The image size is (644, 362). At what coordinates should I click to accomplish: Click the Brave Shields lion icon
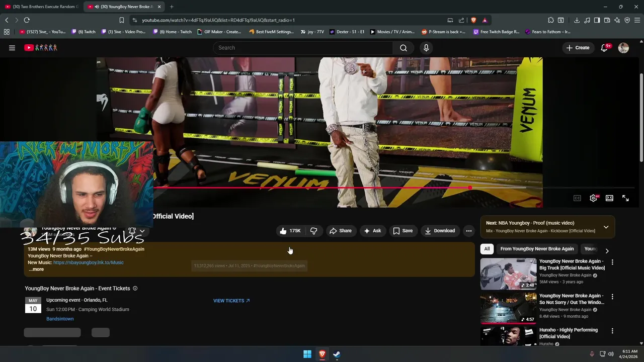[473, 20]
